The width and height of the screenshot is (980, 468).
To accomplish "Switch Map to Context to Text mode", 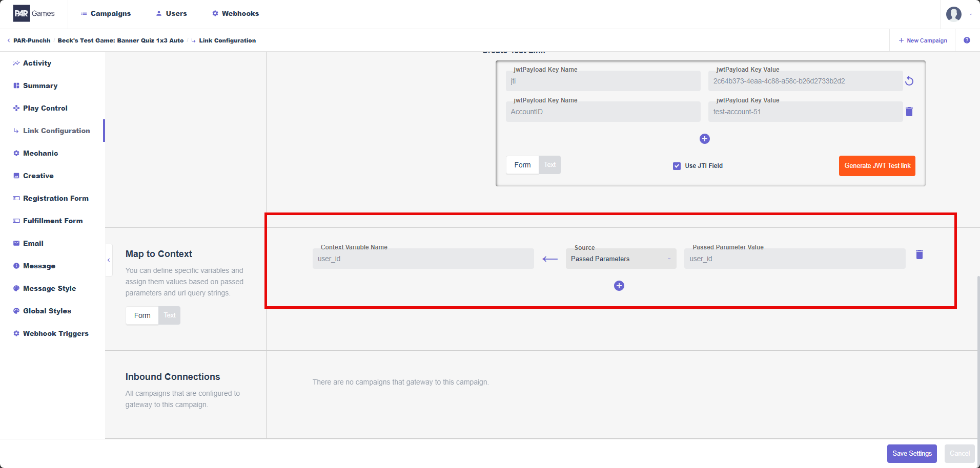I will click(x=170, y=315).
